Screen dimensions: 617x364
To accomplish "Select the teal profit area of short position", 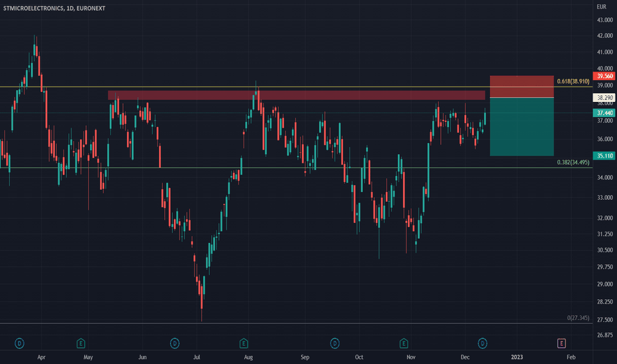I will coord(522,126).
